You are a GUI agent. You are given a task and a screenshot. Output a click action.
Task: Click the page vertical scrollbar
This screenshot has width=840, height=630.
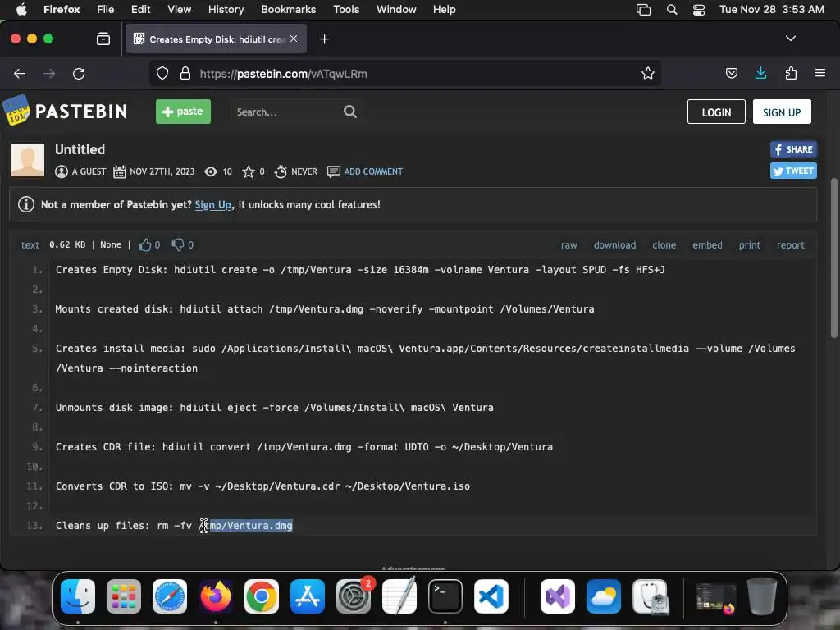pos(833,257)
